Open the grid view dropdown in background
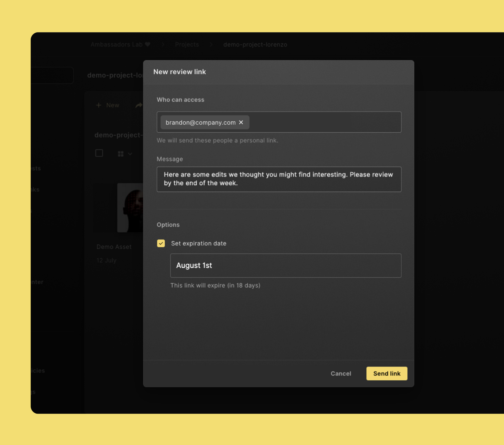Screen dimensions: 504x445 click(125, 154)
